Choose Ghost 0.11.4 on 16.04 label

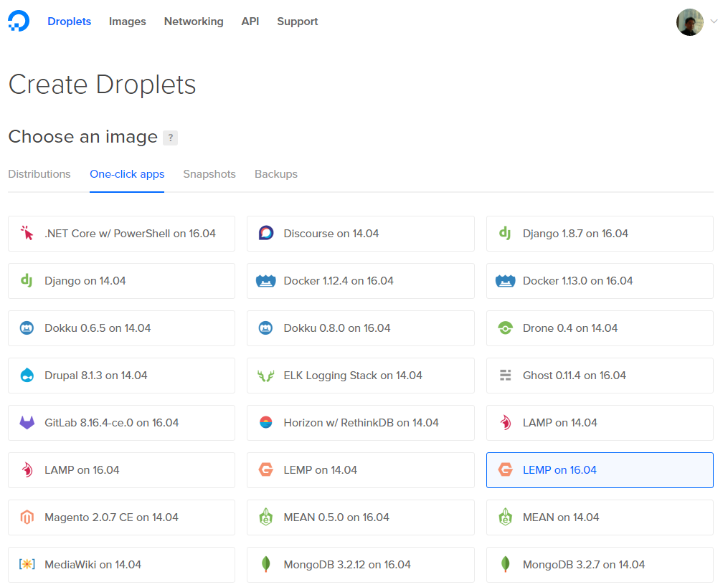pyautogui.click(x=575, y=376)
